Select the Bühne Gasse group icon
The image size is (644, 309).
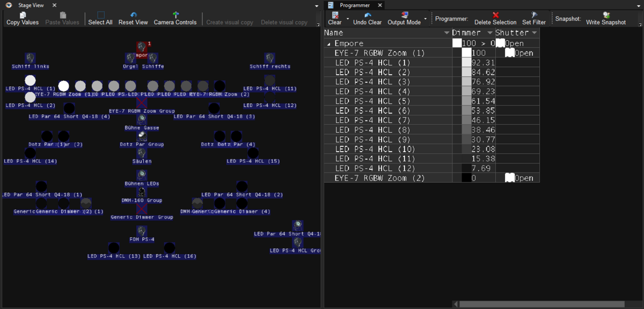(142, 119)
